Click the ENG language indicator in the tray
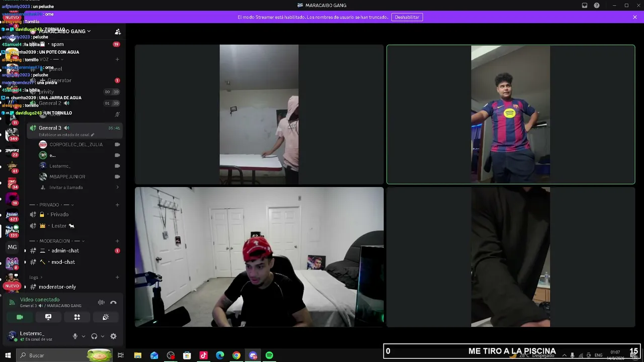The height and width of the screenshot is (362, 644). pos(598,355)
